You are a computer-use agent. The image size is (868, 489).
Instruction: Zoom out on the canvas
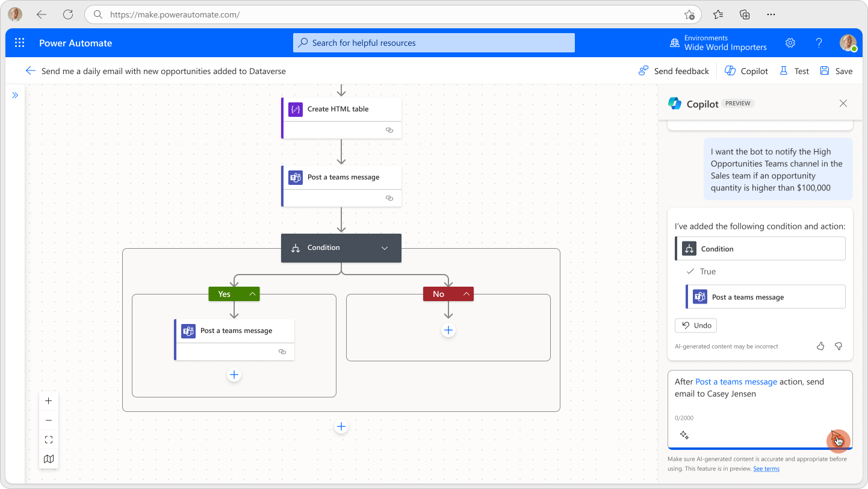click(49, 420)
